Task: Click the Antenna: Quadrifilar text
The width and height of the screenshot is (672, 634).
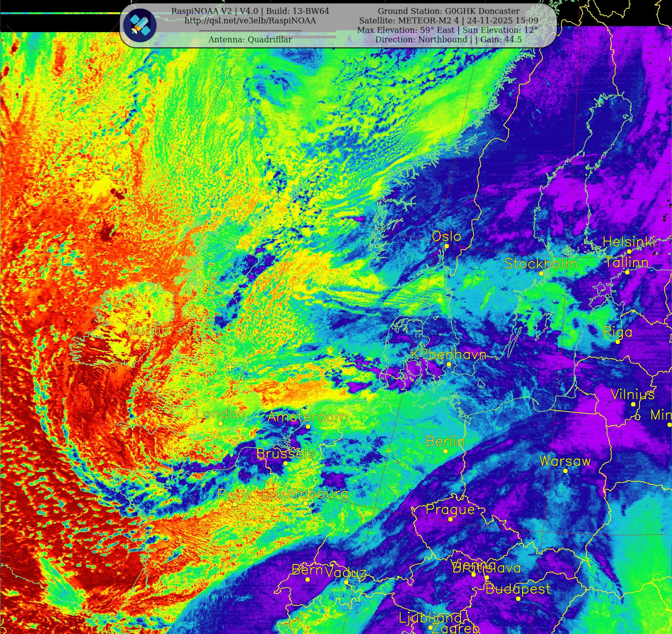Action: coord(250,40)
